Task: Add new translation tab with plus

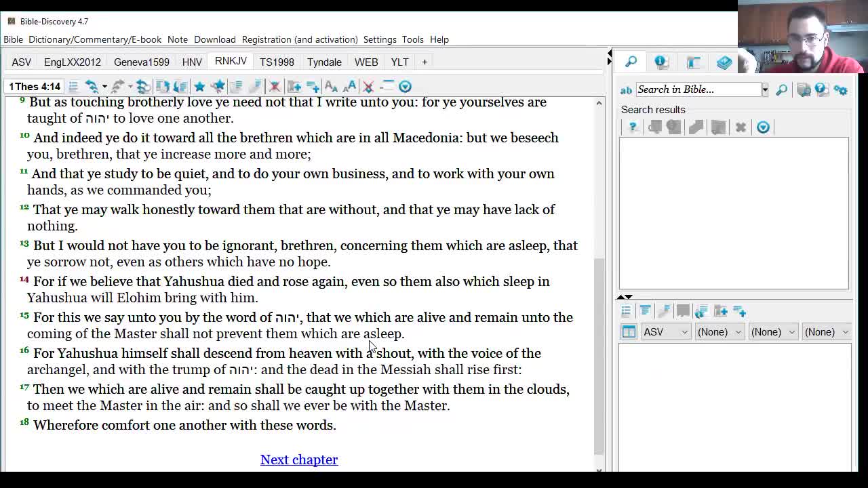Action: coord(425,62)
